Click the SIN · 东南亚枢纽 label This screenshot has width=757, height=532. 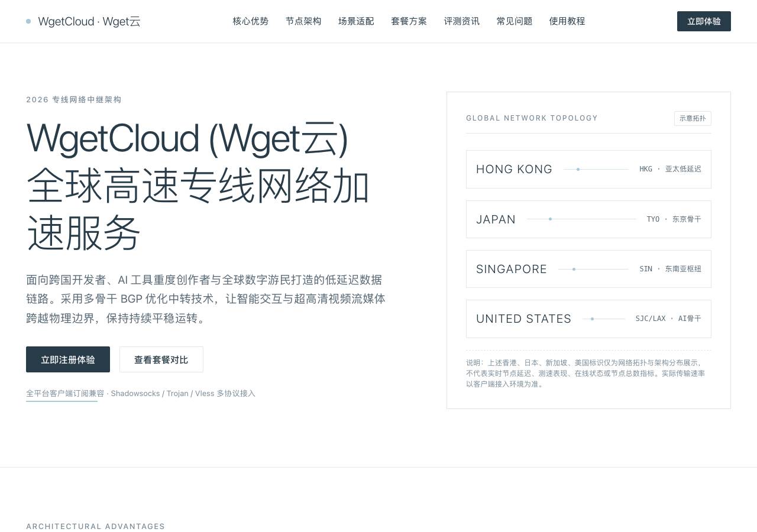point(670,269)
